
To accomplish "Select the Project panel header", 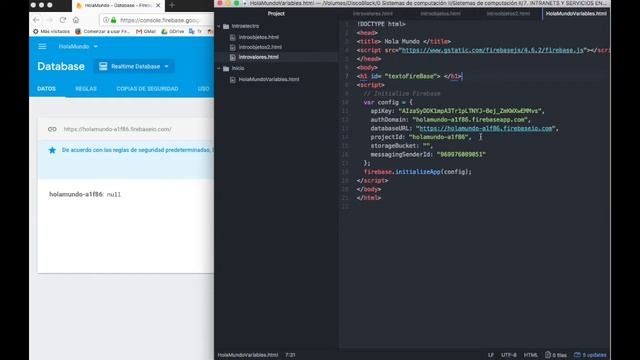I will [x=276, y=13].
